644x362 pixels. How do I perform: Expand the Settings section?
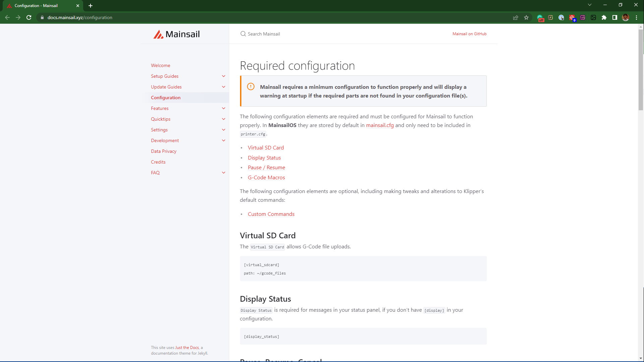[224, 130]
